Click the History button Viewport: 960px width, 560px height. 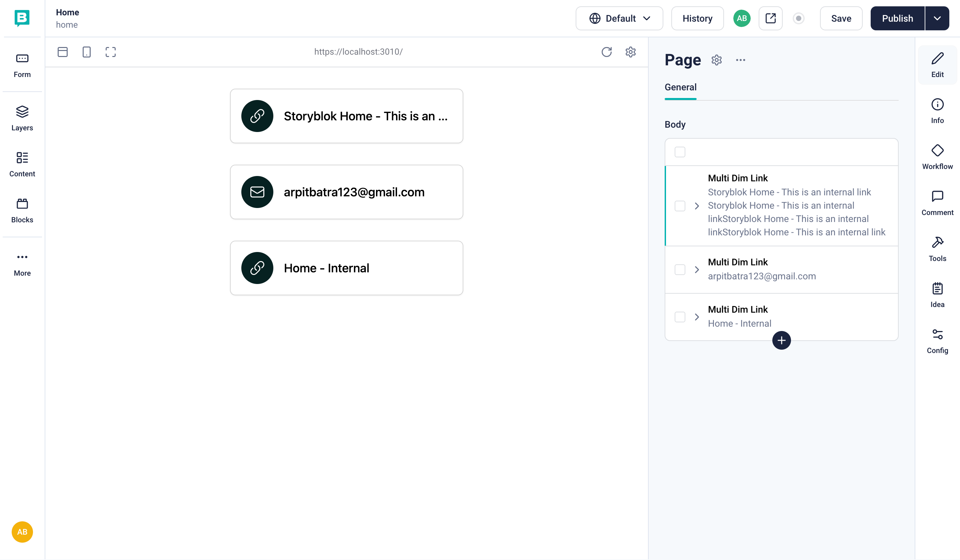point(697,18)
